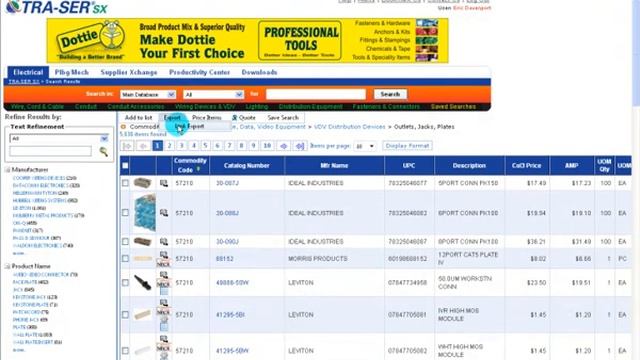Check the row for catalog 30-087J
Image resolution: width=640 pixels, height=360 pixels.
point(125,183)
